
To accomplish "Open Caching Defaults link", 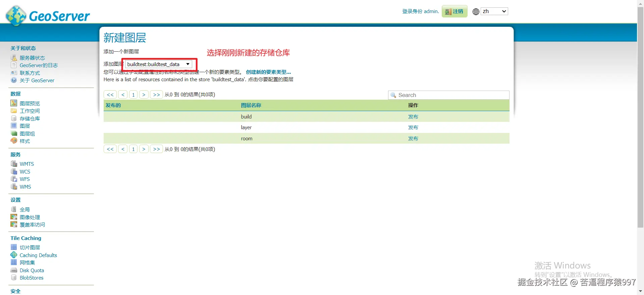I will [38, 255].
